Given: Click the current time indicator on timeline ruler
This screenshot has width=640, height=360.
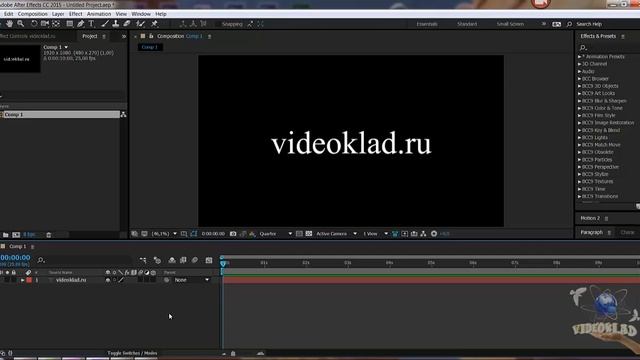Looking at the screenshot, I should [x=223, y=263].
